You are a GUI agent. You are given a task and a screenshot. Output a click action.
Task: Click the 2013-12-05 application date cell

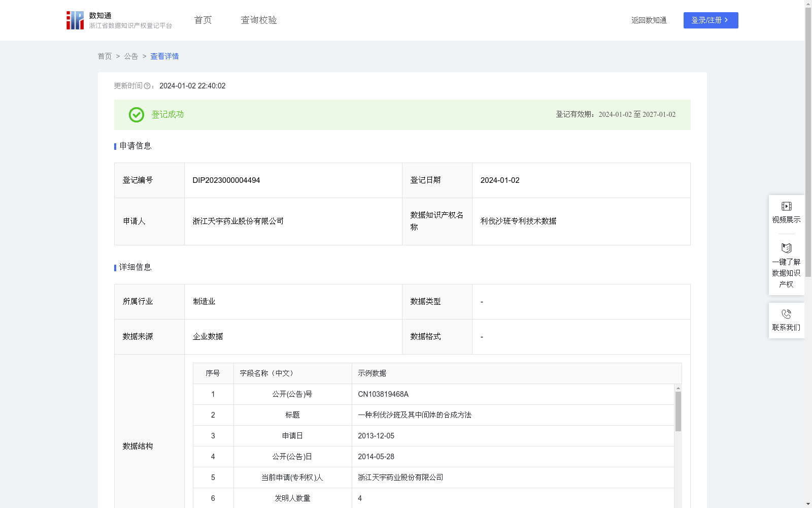coord(513,436)
